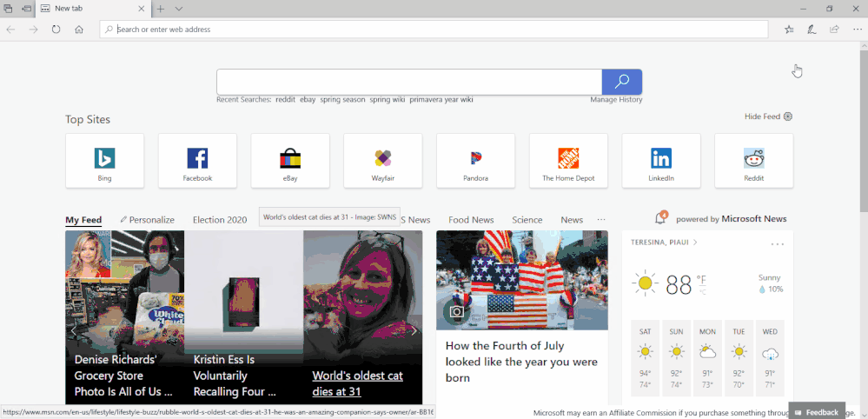
Task: Click recent search 'primavera year wiki'
Action: pyautogui.click(x=441, y=100)
